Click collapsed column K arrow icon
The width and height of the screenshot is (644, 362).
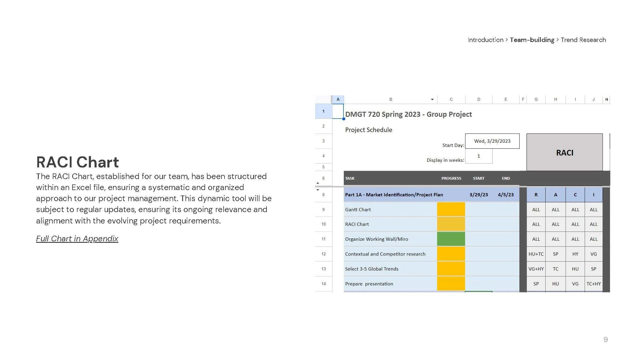point(606,100)
